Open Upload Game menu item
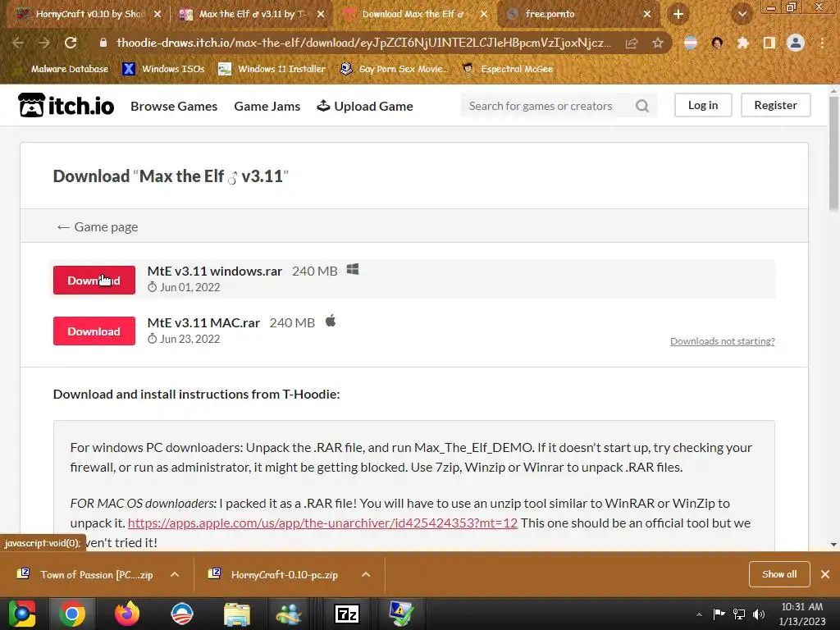 365,106
